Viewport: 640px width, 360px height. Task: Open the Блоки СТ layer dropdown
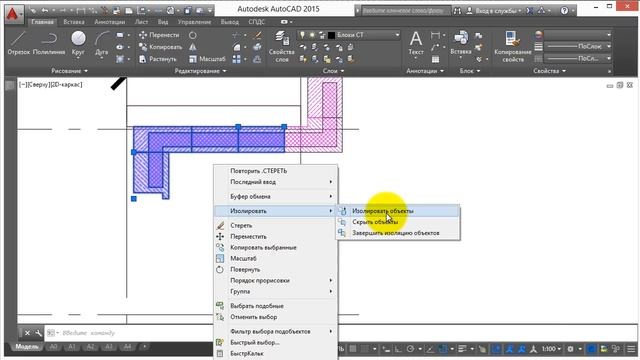(349, 35)
